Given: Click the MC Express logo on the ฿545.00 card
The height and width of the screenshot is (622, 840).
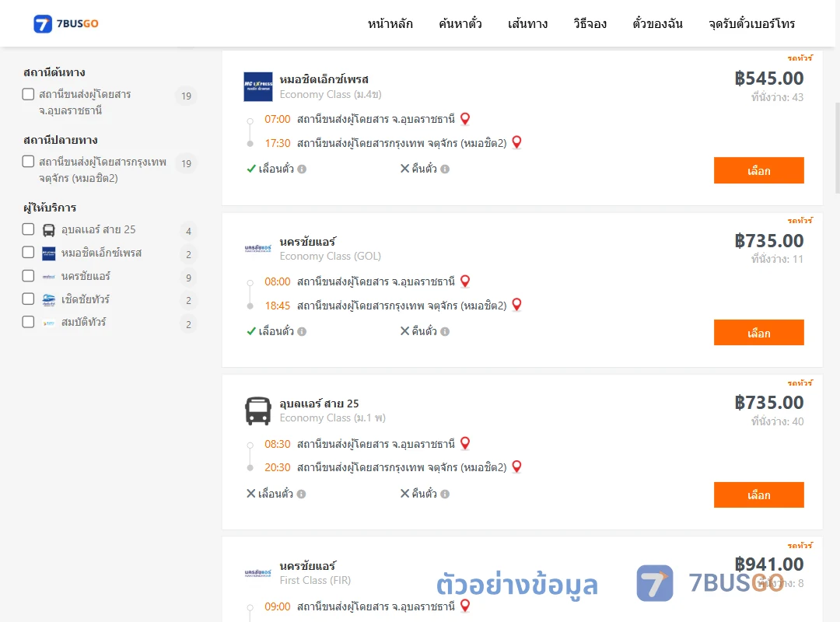Looking at the screenshot, I should click(x=258, y=86).
